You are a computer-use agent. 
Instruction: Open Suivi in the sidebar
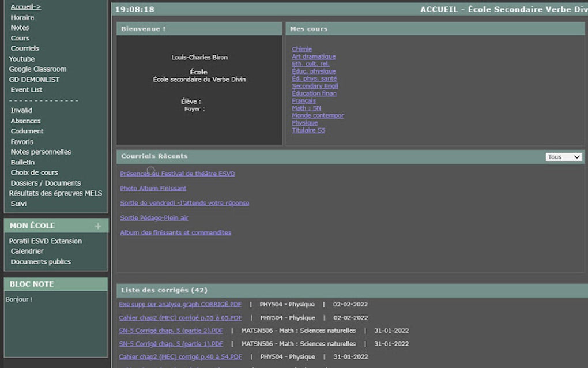[18, 204]
